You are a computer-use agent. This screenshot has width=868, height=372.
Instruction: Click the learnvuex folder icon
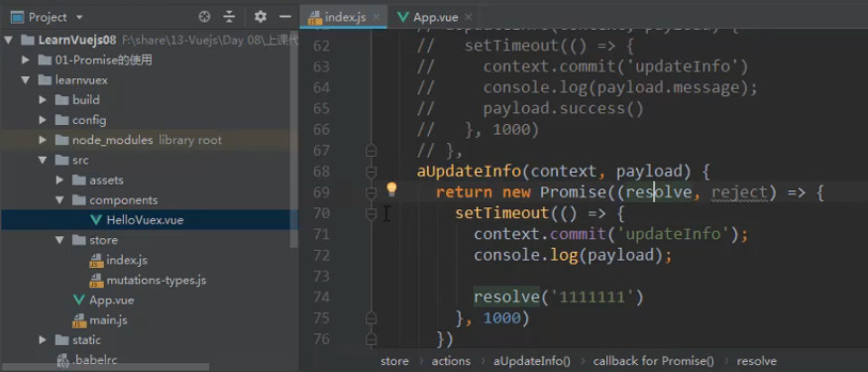point(45,80)
